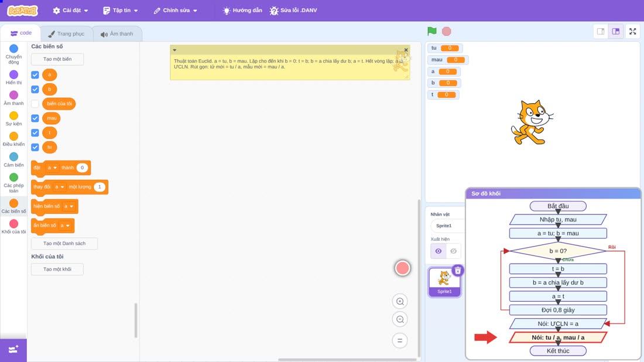Select the Khối của tôi category
Image resolution: width=644 pixels, height=362 pixels.
click(x=13, y=227)
